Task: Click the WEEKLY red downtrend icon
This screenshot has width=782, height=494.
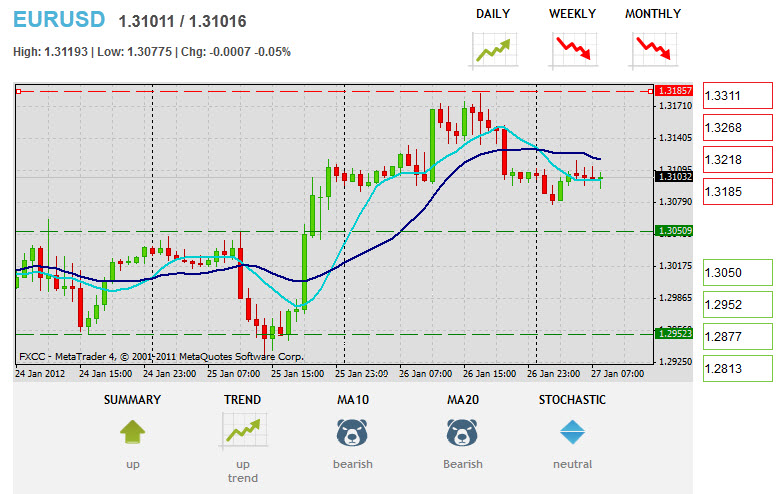Action: coord(574,50)
